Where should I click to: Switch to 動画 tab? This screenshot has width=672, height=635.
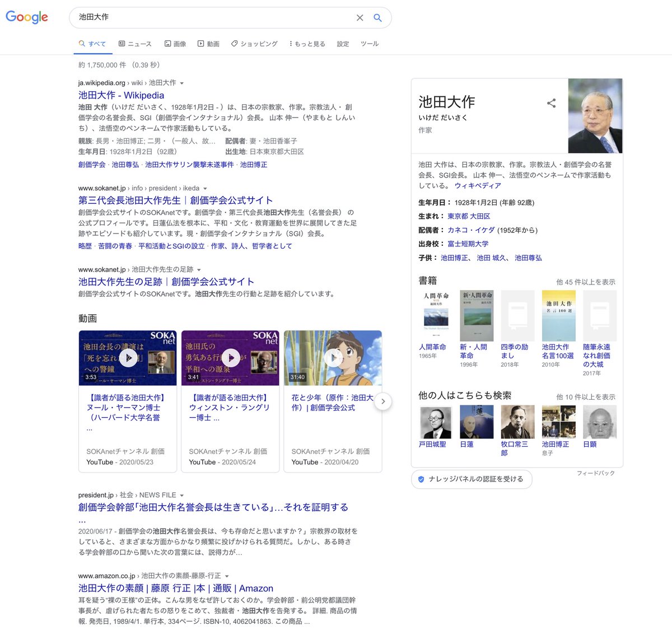[208, 44]
